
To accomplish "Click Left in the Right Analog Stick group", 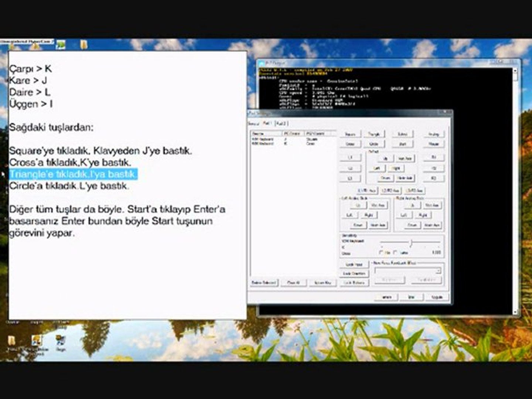I will 403,215.
